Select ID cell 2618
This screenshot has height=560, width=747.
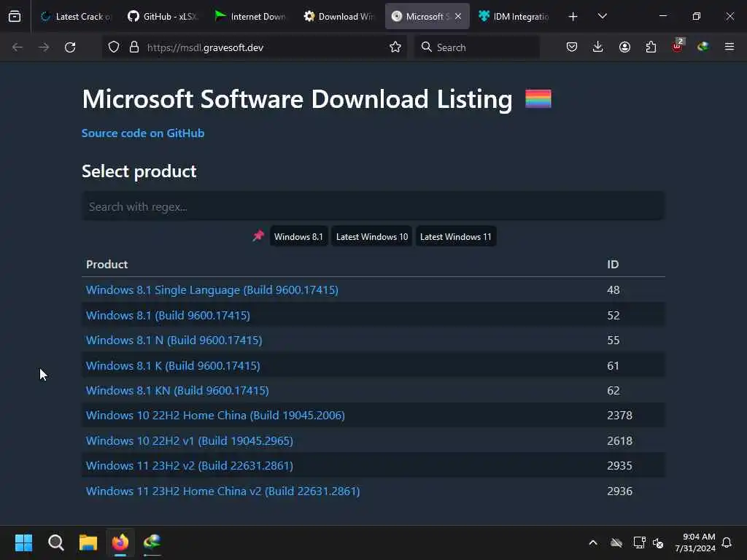point(619,441)
